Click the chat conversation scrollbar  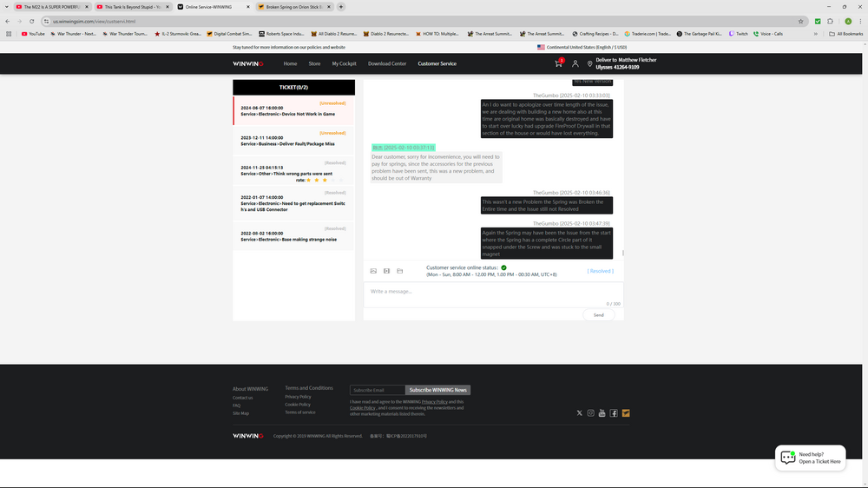point(622,253)
